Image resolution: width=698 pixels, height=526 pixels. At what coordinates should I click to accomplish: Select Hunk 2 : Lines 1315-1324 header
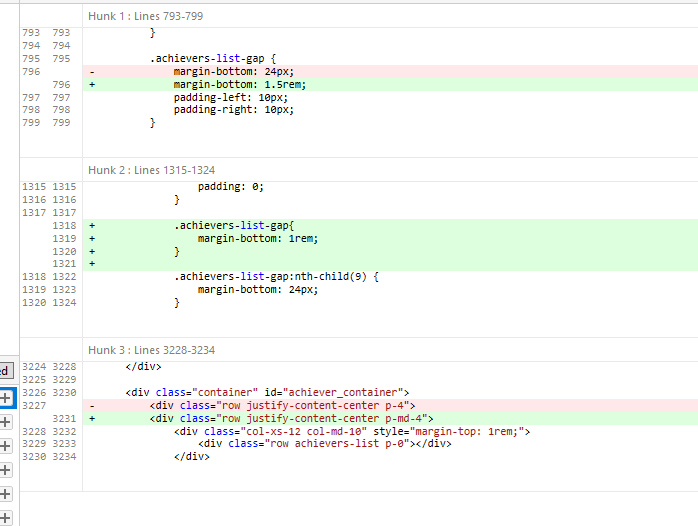click(x=151, y=170)
